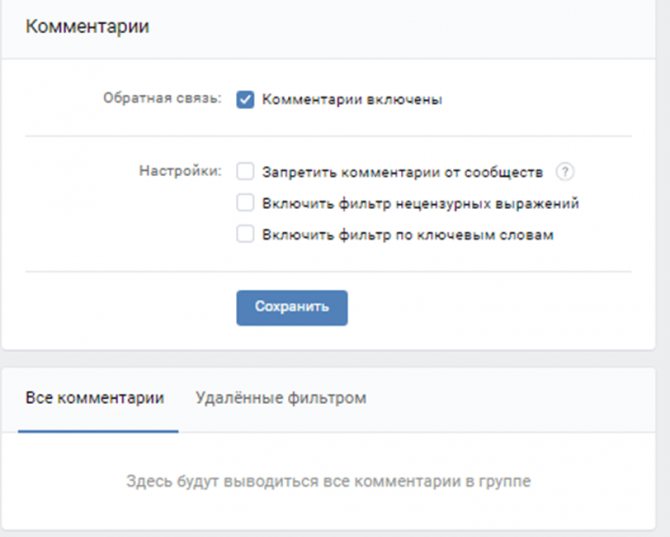Click the white checkmark inside the enabled checkbox
670x537 pixels.
coord(245,100)
